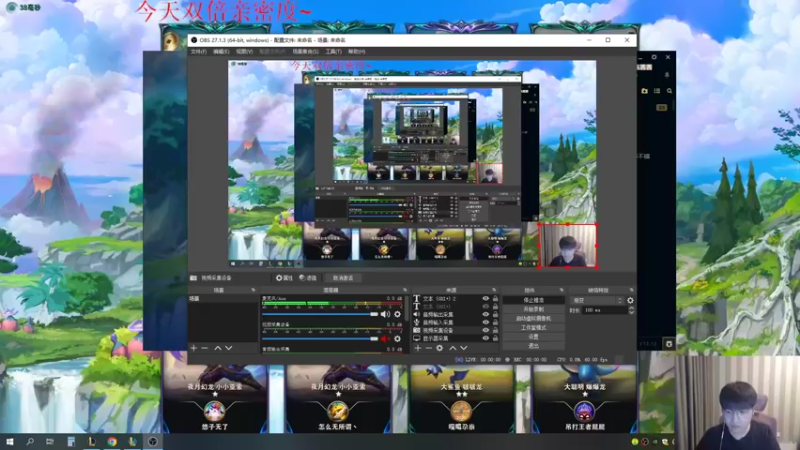Open the 场景集合(S) menu
The image size is (800, 450).
click(305, 52)
